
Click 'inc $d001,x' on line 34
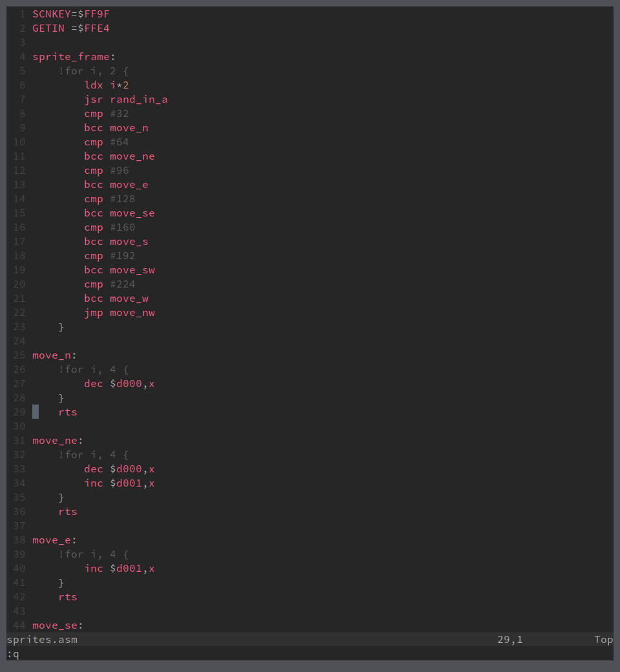pyautogui.click(x=119, y=483)
